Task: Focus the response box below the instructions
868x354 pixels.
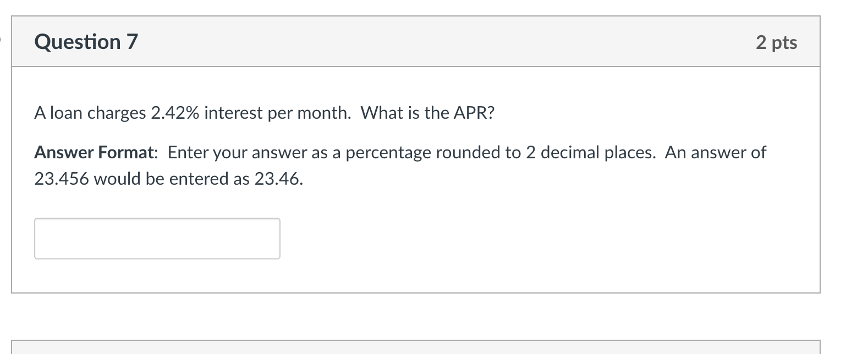Action: [x=157, y=238]
